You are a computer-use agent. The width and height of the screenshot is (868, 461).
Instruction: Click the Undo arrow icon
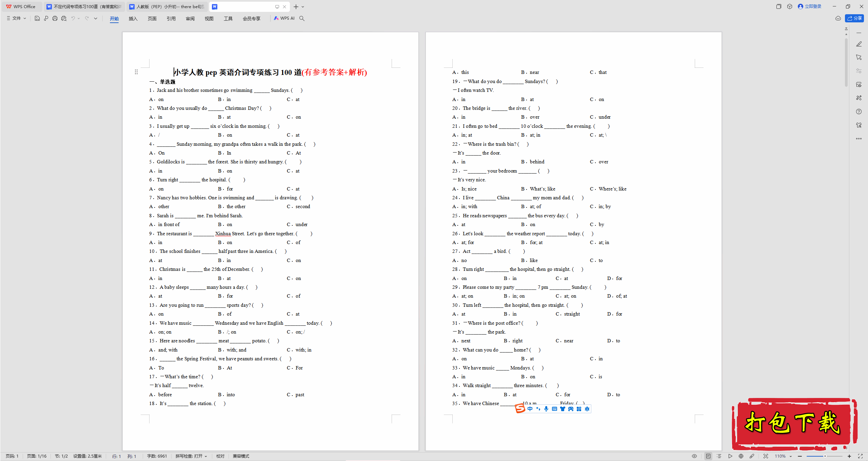[73, 18]
